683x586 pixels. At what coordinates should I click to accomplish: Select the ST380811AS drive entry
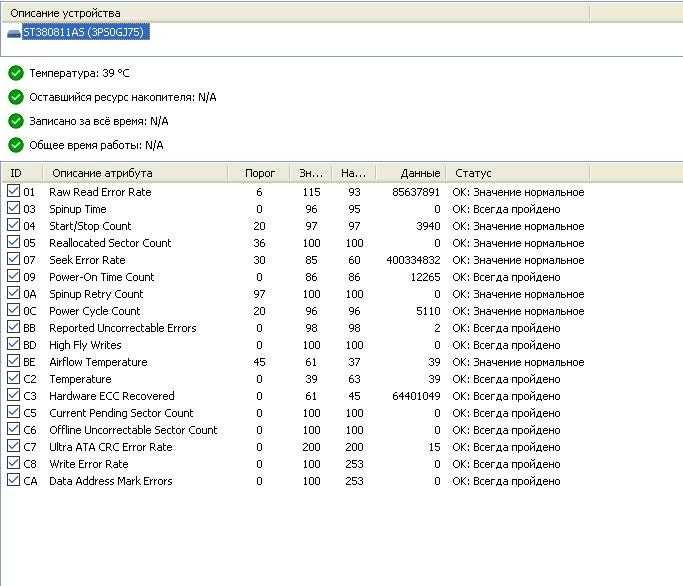click(86, 32)
